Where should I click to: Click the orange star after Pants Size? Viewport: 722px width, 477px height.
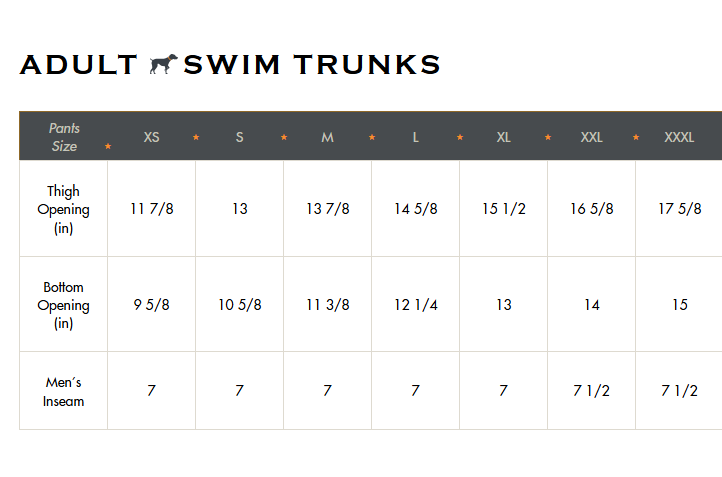108,146
